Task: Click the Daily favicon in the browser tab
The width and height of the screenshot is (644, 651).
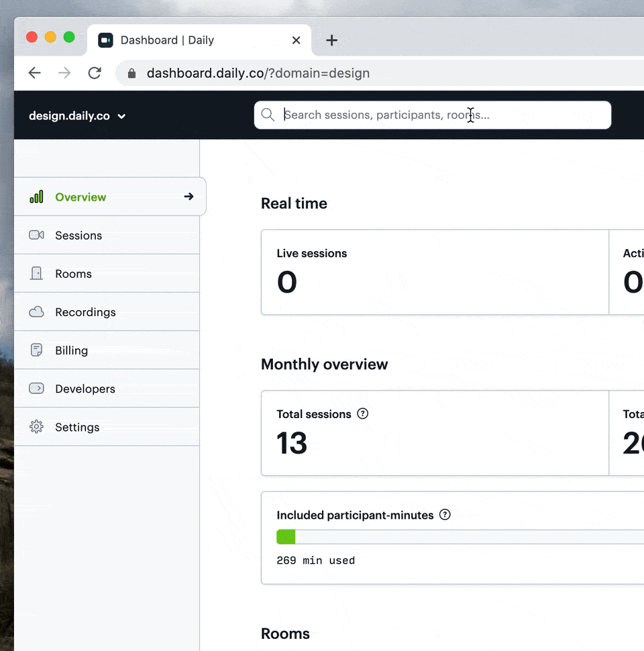Action: 105,40
